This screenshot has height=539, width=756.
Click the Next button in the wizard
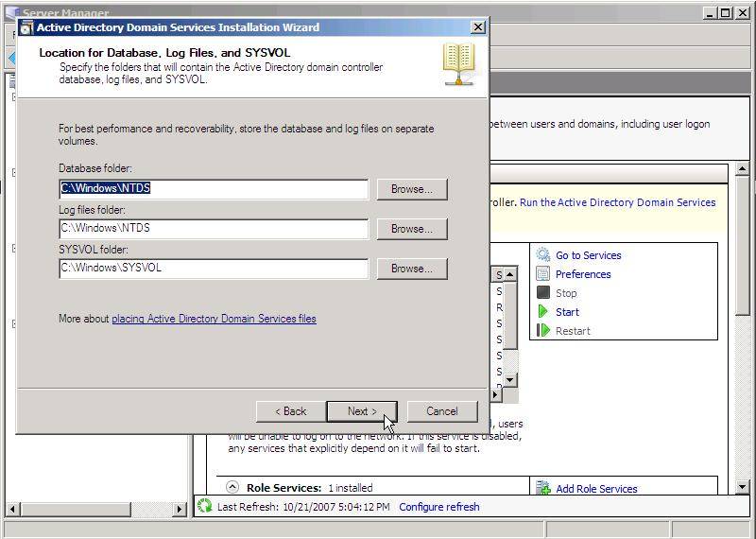tap(362, 411)
